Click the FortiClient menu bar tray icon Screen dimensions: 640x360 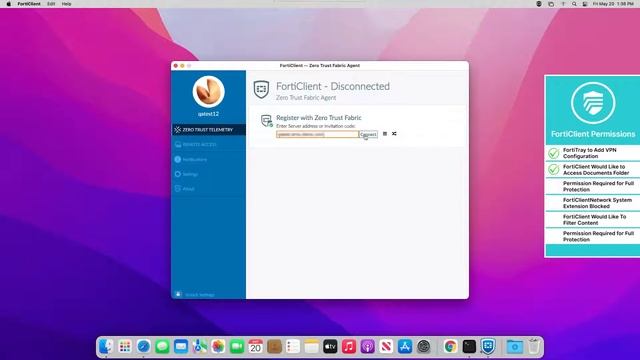coord(539,4)
